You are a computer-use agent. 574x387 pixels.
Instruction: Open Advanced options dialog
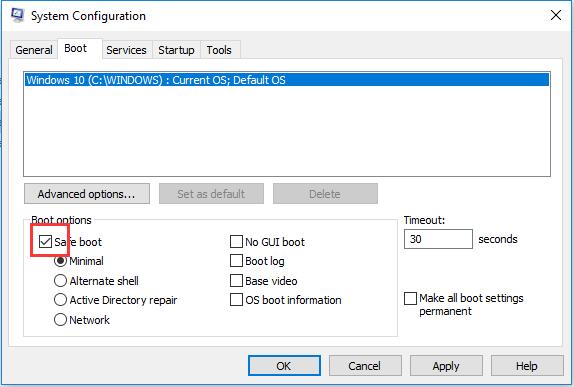tap(87, 194)
